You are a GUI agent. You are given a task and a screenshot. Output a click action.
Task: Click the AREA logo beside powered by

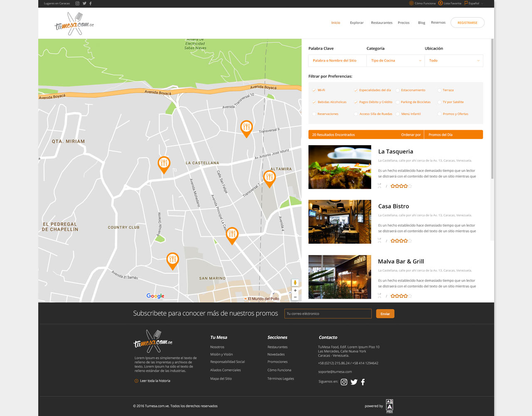(389, 406)
